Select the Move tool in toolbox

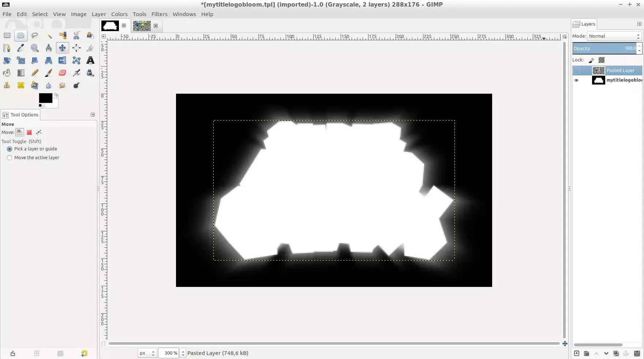point(63,48)
